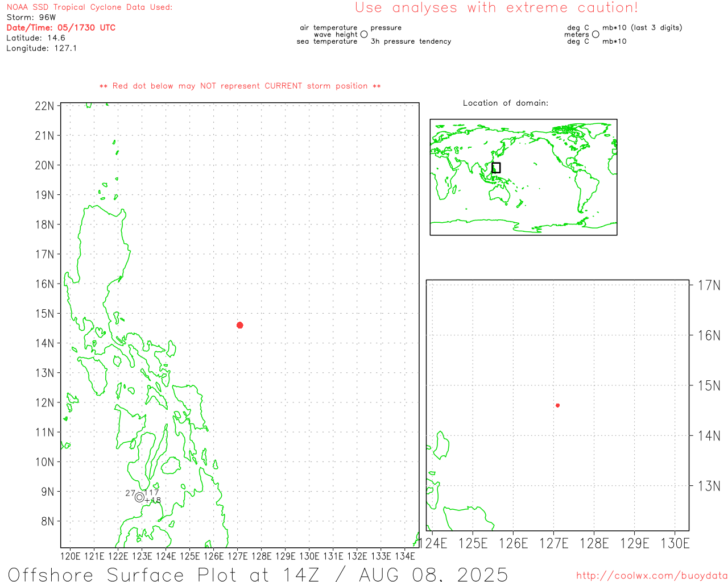Click the 'Date/Time: 05/1730 UTC' text
The width and height of the screenshot is (728, 582).
[61, 28]
